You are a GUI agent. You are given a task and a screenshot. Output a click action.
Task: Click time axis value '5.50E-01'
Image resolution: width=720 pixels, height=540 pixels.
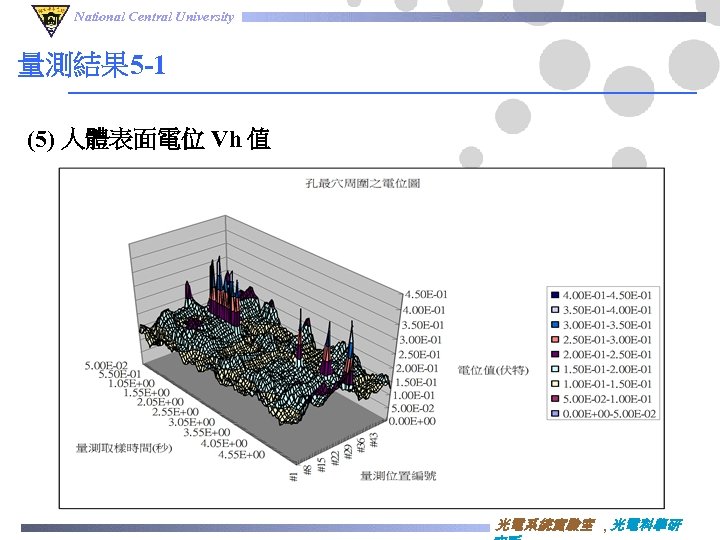(x=120, y=374)
